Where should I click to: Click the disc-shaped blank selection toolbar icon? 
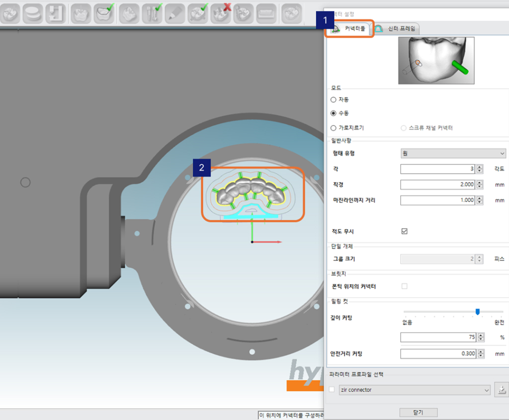pos(32,13)
